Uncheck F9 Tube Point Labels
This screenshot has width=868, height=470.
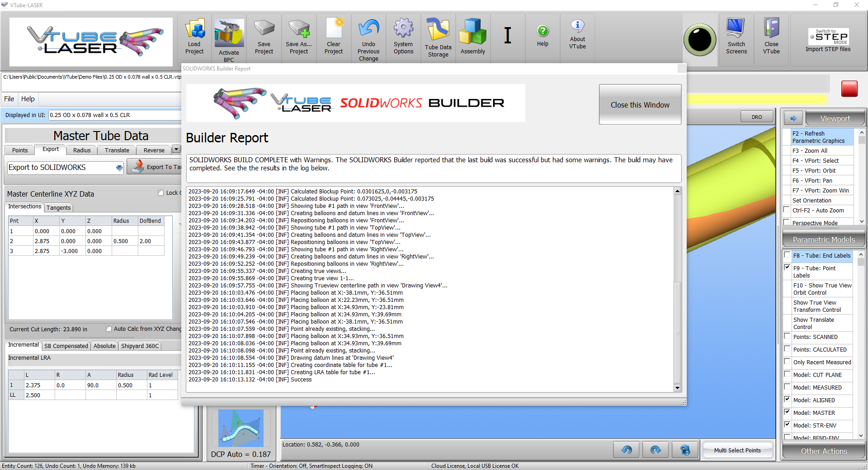click(787, 268)
